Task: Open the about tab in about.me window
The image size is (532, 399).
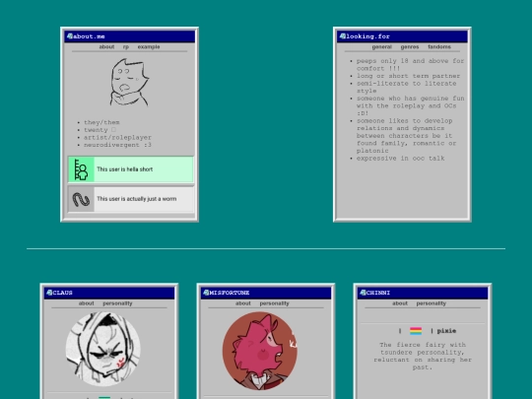Action: 106,47
